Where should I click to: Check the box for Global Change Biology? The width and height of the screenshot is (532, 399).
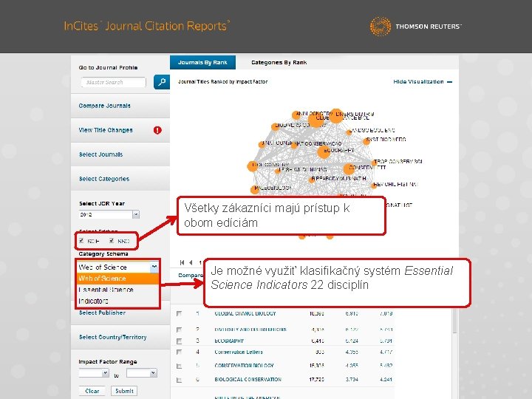pyautogui.click(x=179, y=313)
